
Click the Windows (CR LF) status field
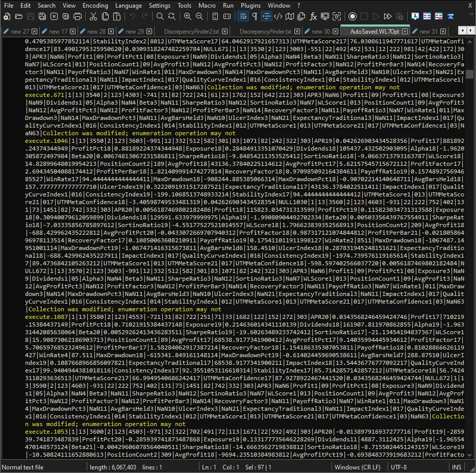[357, 467]
